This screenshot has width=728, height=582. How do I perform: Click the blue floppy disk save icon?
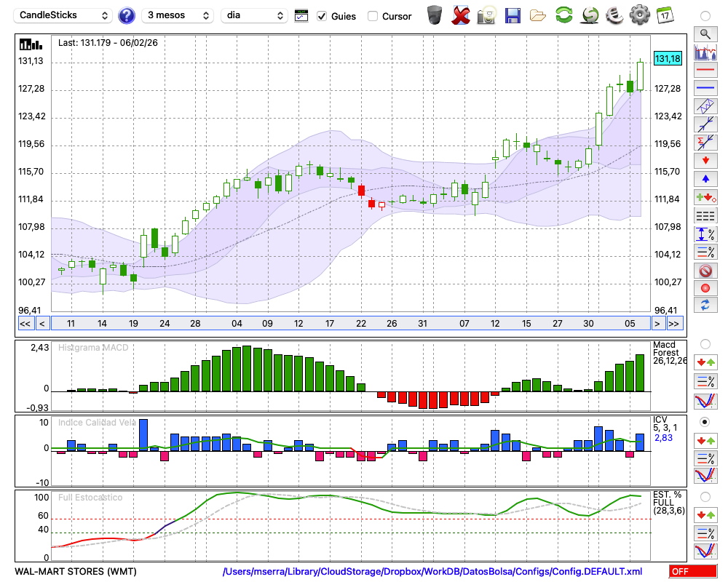pos(513,15)
